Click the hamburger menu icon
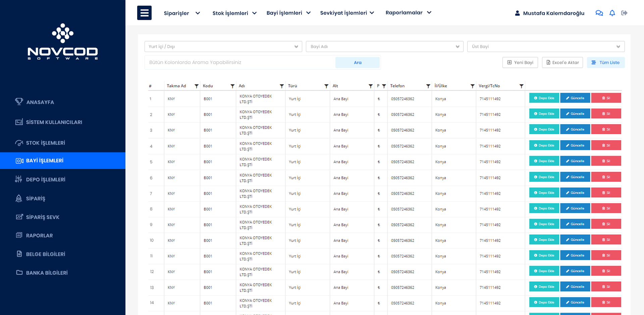This screenshot has width=644, height=315. click(x=144, y=13)
